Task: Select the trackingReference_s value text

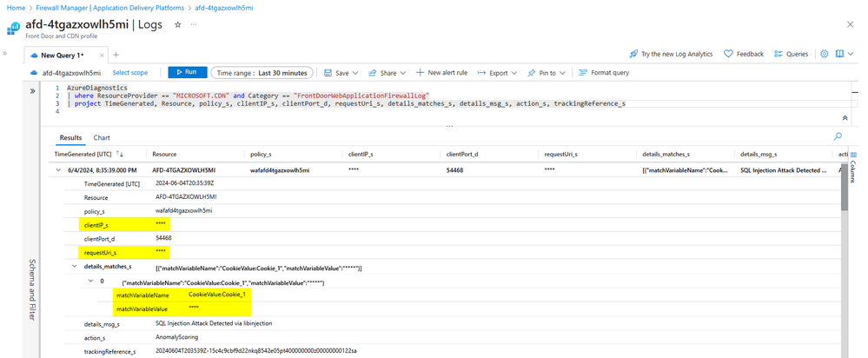Action: pyautogui.click(x=255, y=351)
